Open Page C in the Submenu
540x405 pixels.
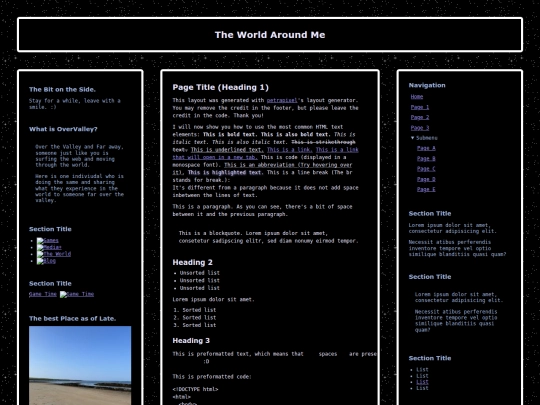(426, 169)
